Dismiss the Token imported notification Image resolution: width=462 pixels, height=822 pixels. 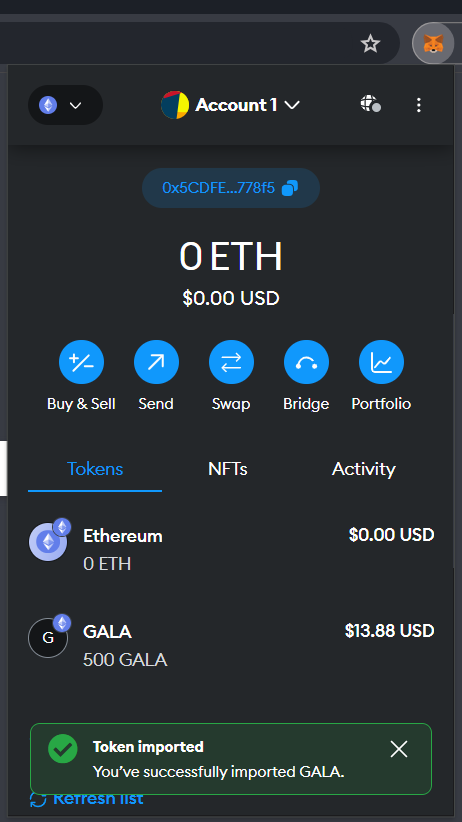point(399,749)
